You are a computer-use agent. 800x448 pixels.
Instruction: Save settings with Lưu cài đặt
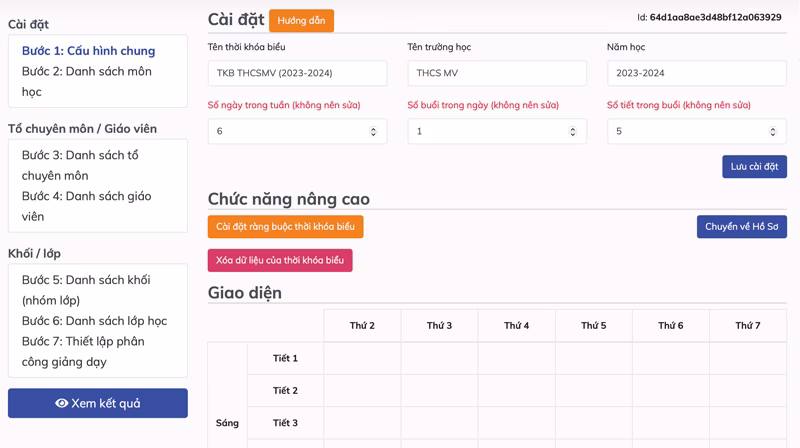[x=754, y=166]
